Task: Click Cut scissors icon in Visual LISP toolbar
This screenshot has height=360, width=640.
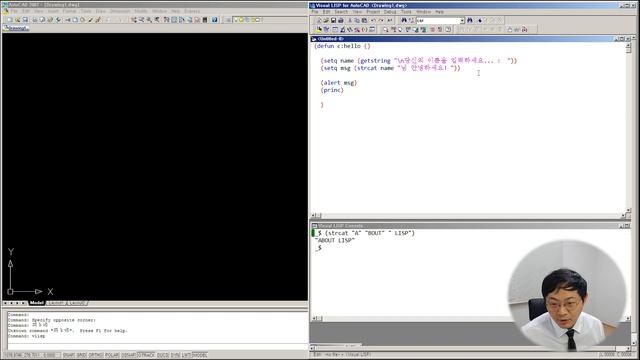Action: (350, 20)
